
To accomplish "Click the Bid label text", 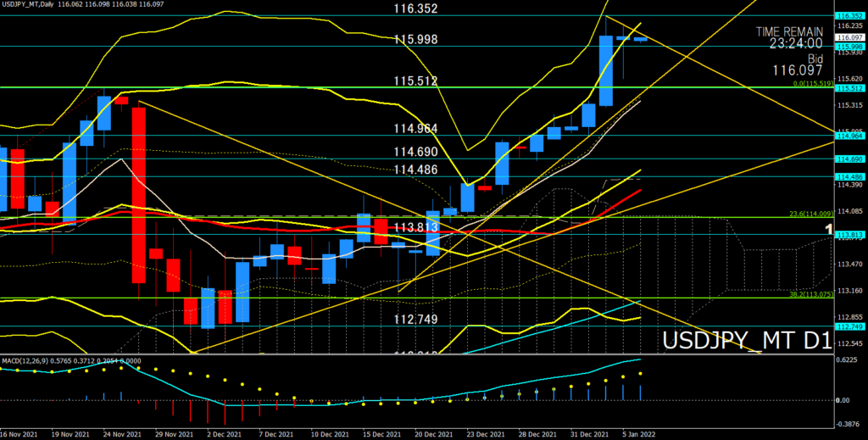I will [x=815, y=58].
